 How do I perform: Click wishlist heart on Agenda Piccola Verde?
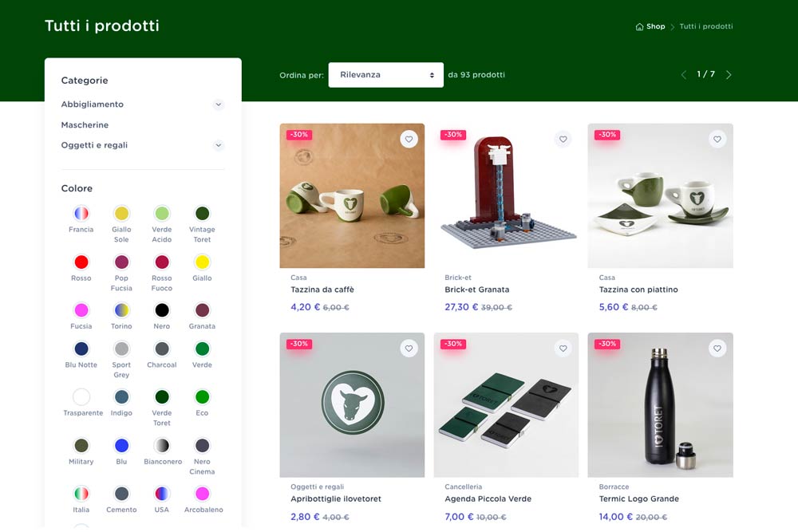(x=563, y=349)
